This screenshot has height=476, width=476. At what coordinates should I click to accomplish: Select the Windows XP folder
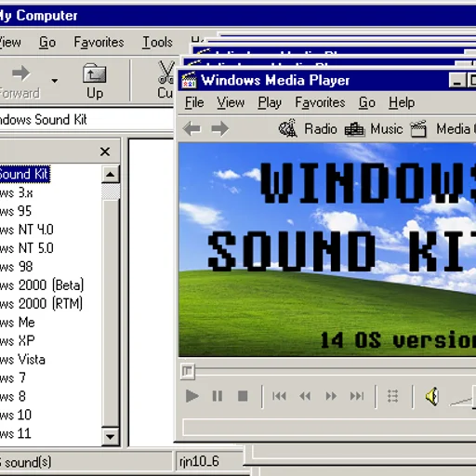click(x=18, y=341)
